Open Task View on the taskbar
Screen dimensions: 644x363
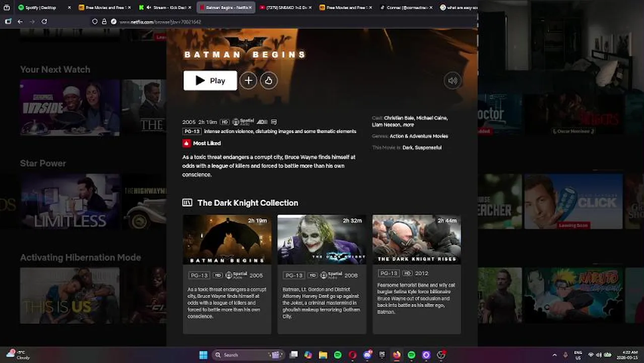click(294, 355)
